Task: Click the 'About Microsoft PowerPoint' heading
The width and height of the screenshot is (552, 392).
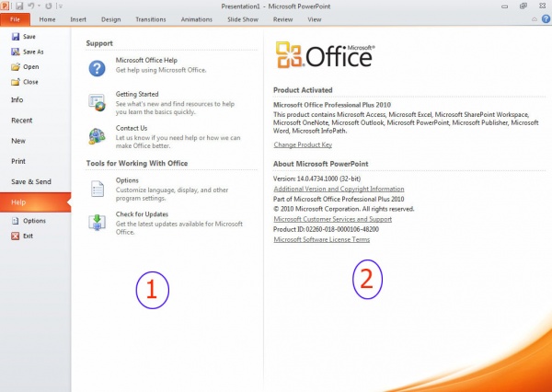Action: 321,164
